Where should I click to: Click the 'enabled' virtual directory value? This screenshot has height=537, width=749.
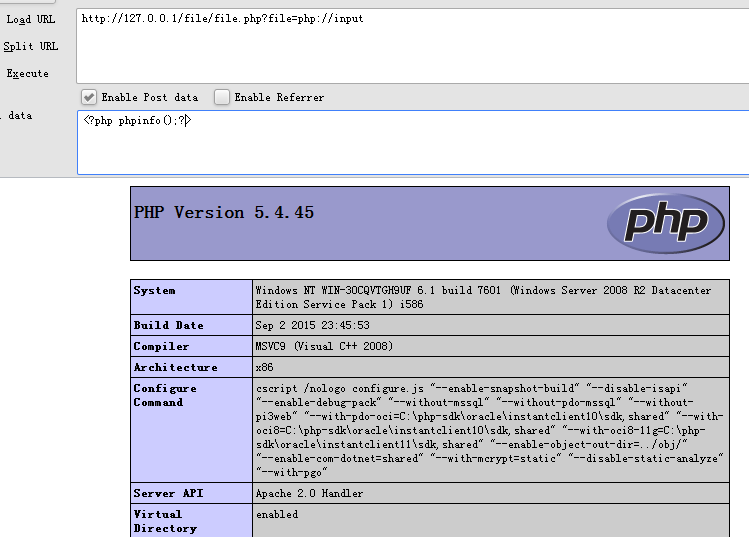point(277,515)
